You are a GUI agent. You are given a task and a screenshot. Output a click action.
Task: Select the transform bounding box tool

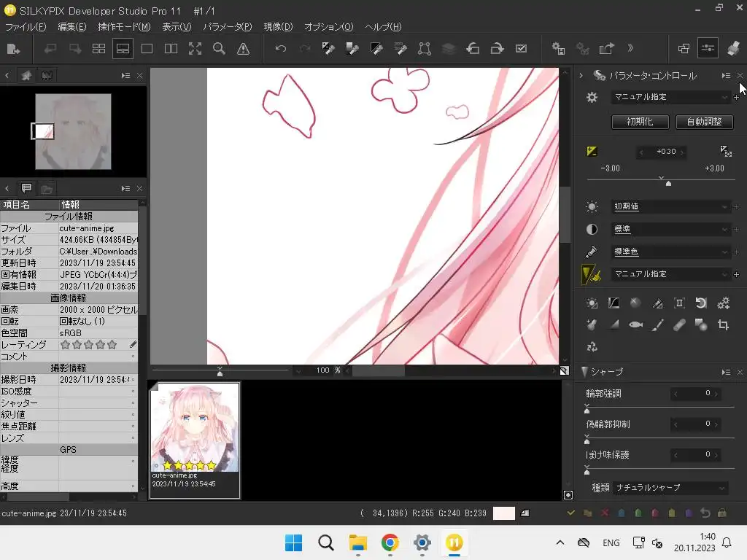click(425, 49)
